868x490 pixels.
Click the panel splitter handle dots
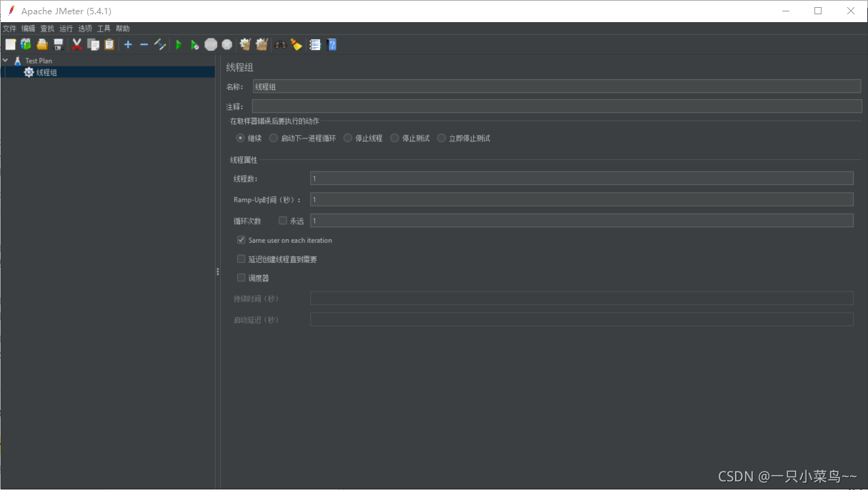pos(218,271)
